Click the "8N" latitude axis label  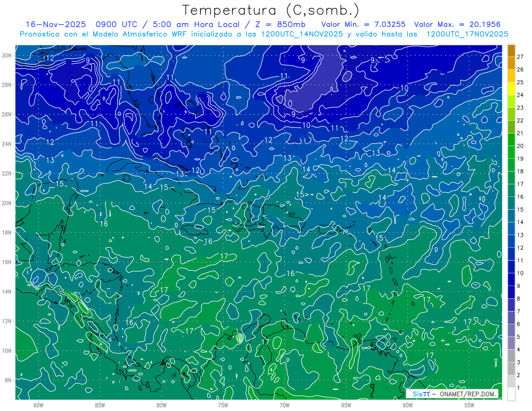(x=9, y=380)
